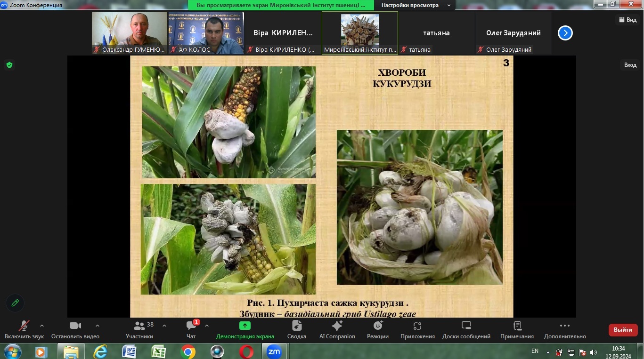Open the Приложения apps panel

[x=417, y=329]
